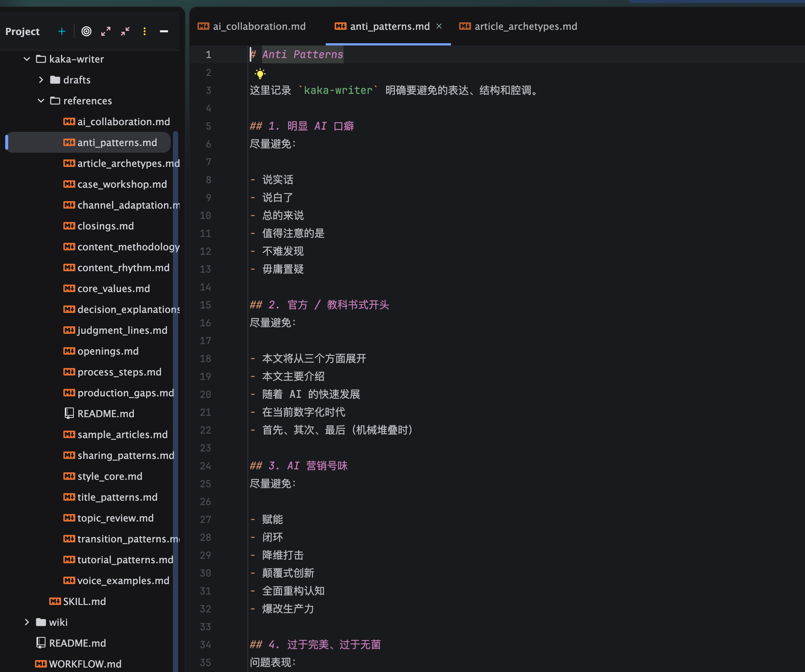Image resolution: width=805 pixels, height=672 pixels.
Task: Hide the Project panel minus icon
Action: 164,31
